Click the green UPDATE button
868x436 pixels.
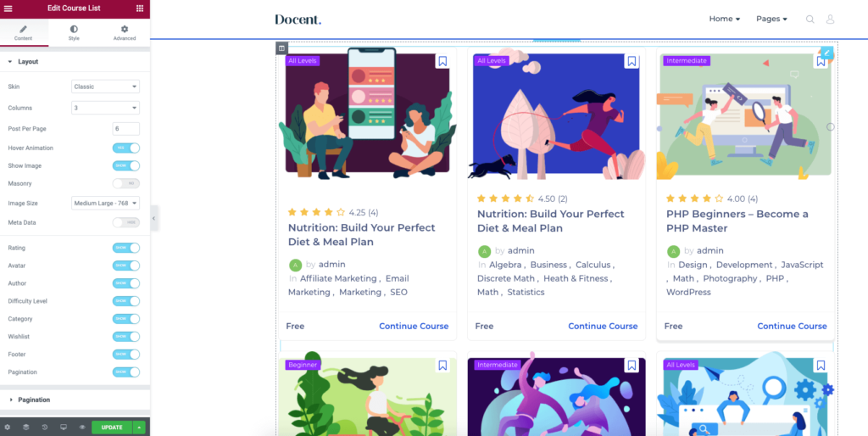[112, 428]
